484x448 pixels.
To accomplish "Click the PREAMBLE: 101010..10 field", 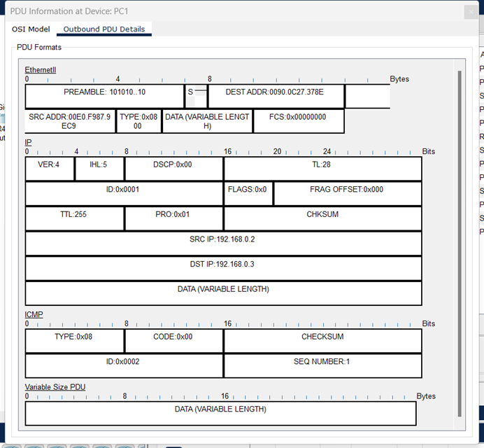I will point(104,97).
